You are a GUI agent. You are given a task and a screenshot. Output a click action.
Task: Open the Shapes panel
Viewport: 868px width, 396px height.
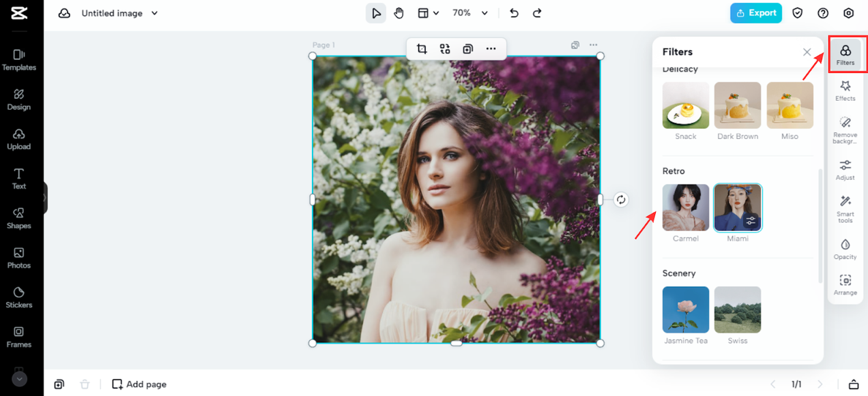point(19,218)
